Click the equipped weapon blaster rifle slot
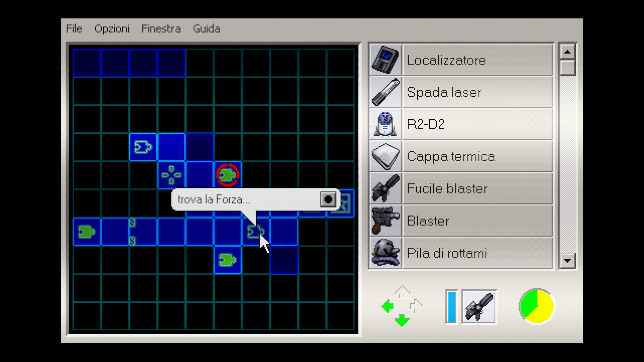 [x=479, y=307]
